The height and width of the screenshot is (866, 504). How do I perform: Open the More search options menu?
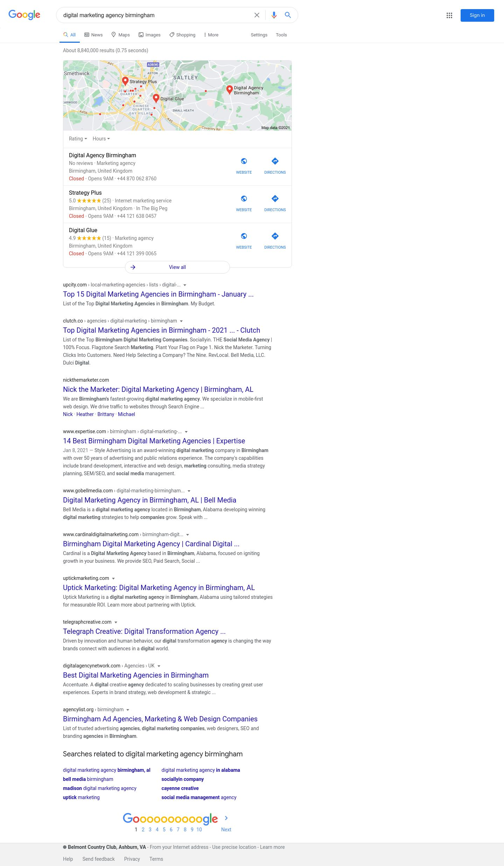[x=211, y=35]
